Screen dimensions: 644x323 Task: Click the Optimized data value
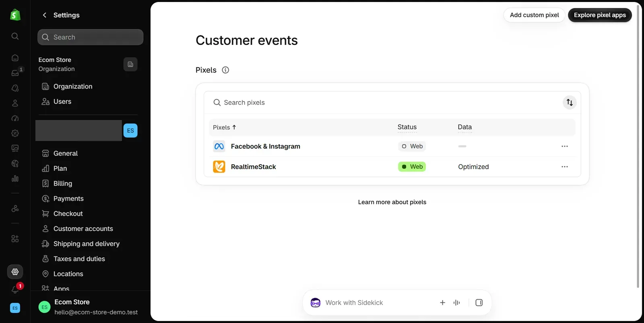tap(473, 167)
